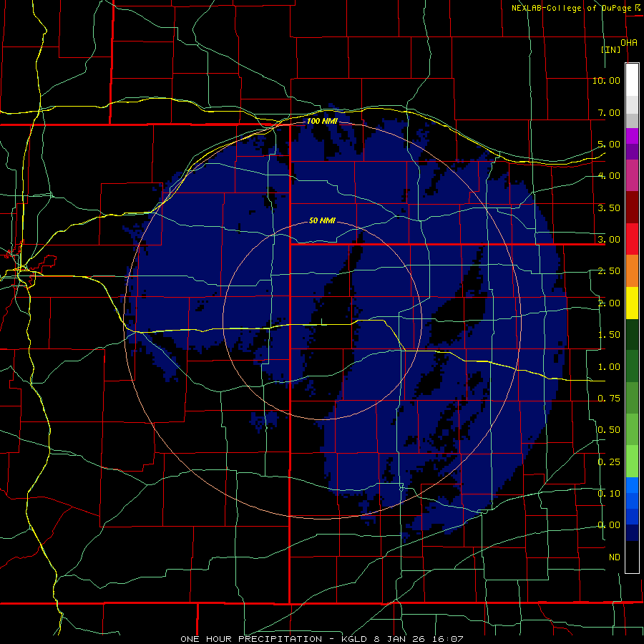Click the 50 NMI range ring label
This screenshot has height=644, width=644.
point(322,221)
